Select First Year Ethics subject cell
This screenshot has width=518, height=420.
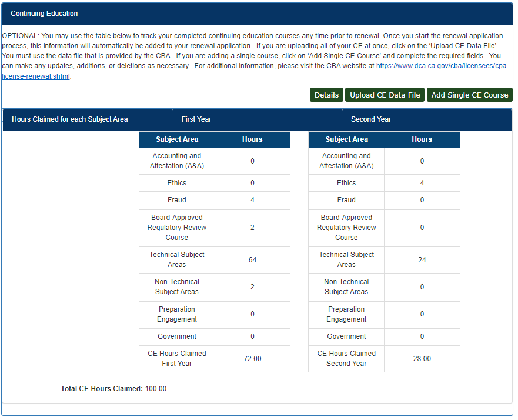pos(177,183)
